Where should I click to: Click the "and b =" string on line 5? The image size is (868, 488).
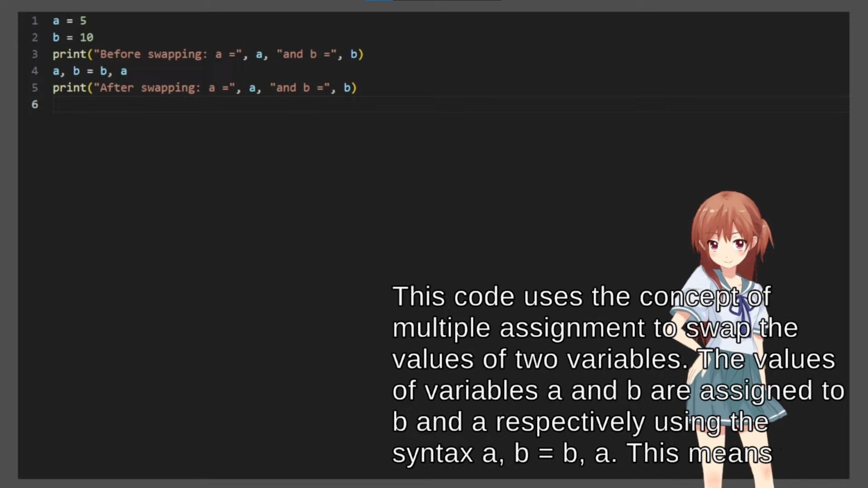[300, 88]
